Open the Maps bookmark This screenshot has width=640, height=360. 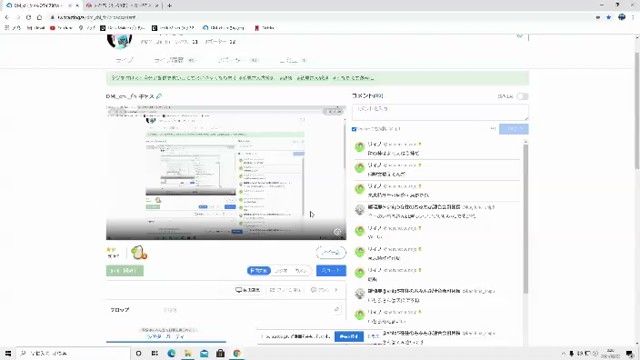coord(87,28)
